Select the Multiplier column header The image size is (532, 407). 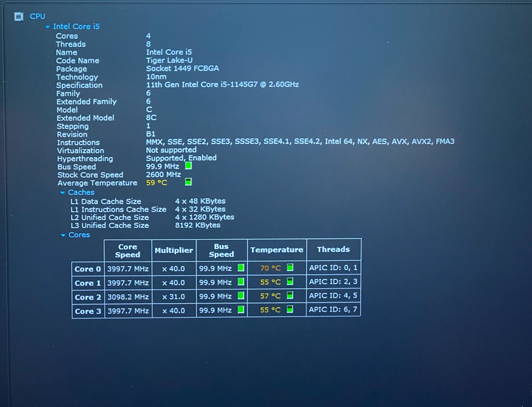[x=174, y=250]
